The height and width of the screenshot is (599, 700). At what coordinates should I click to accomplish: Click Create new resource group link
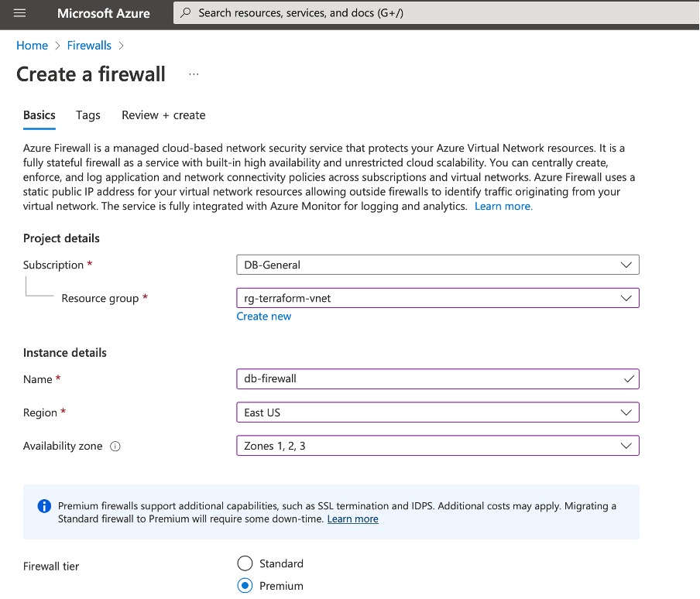(x=264, y=317)
